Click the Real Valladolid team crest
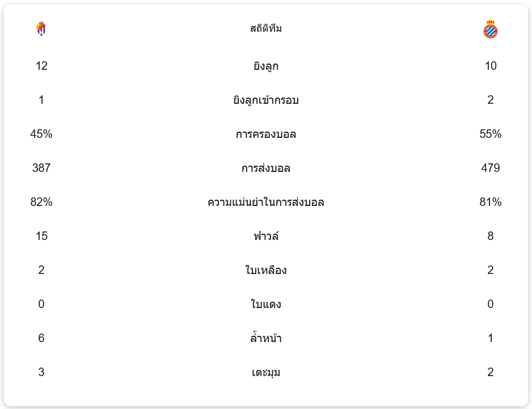 coord(41,28)
